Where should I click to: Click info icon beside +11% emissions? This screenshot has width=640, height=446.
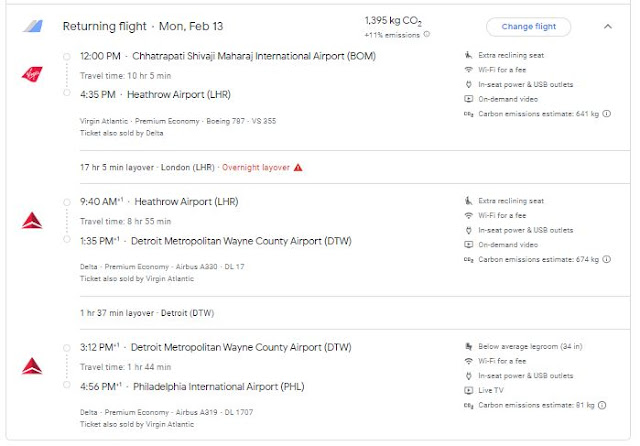point(427,34)
